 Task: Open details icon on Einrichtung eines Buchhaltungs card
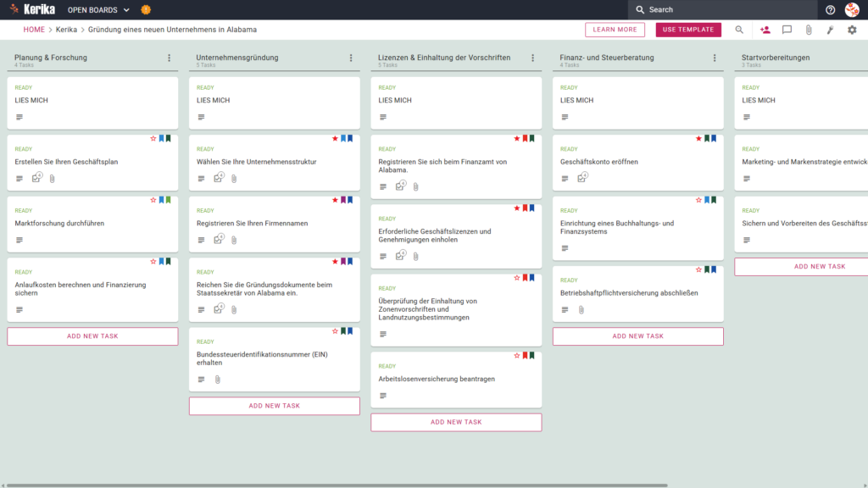pos(565,248)
